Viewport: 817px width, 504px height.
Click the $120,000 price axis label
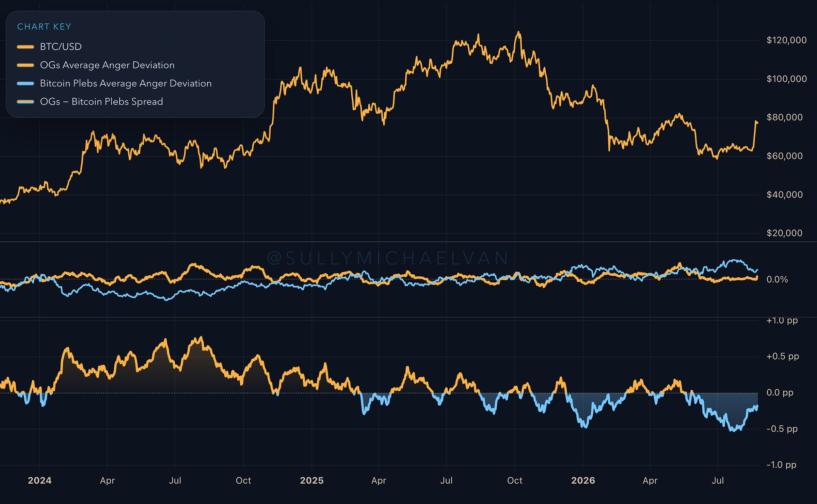click(786, 40)
